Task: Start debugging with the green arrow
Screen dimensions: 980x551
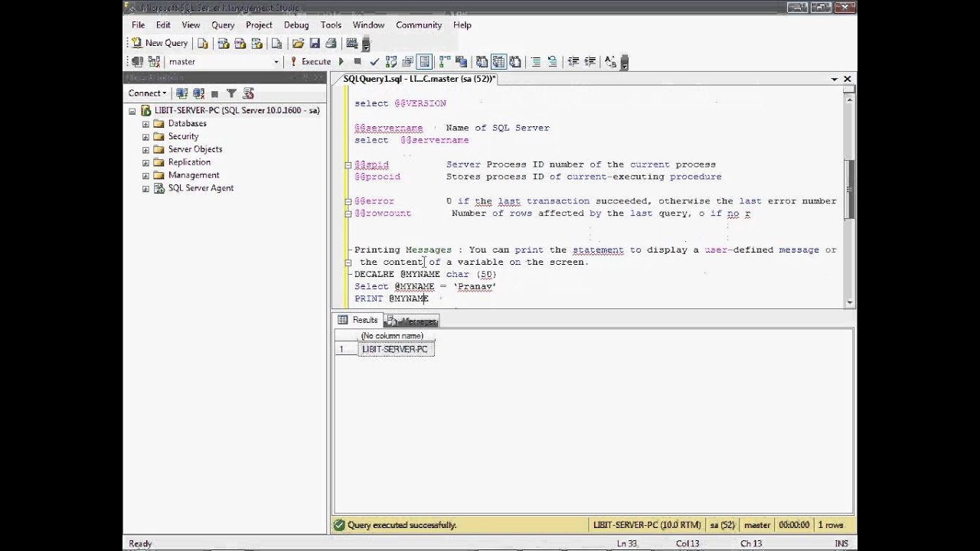Action: (x=341, y=62)
